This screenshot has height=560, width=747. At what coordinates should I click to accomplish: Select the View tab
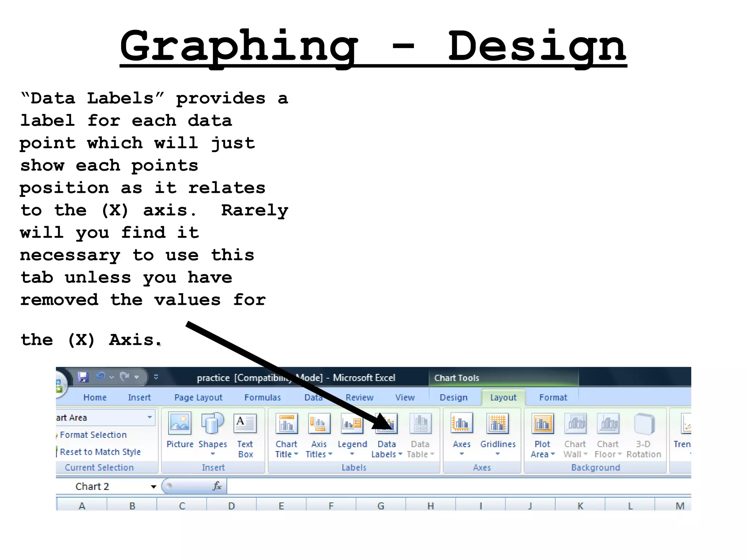[405, 397]
